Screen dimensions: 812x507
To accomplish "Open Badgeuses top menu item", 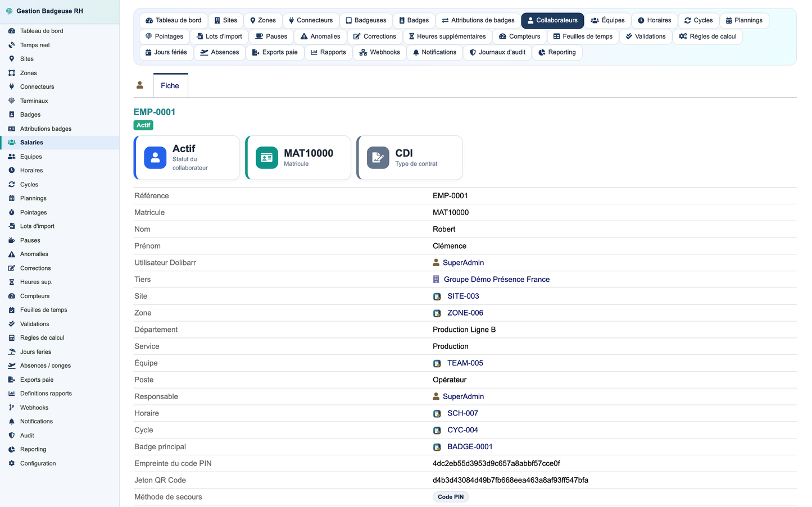I will 366,20.
